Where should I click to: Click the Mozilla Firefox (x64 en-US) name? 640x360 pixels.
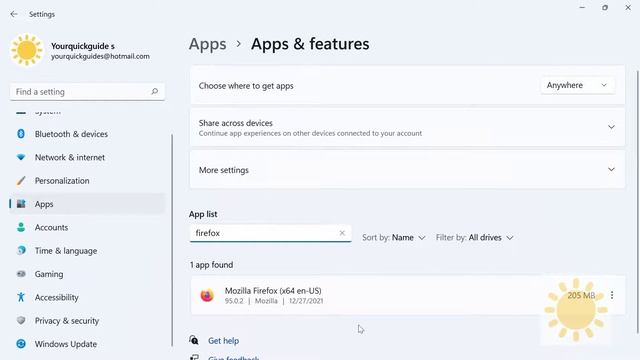[273, 291]
